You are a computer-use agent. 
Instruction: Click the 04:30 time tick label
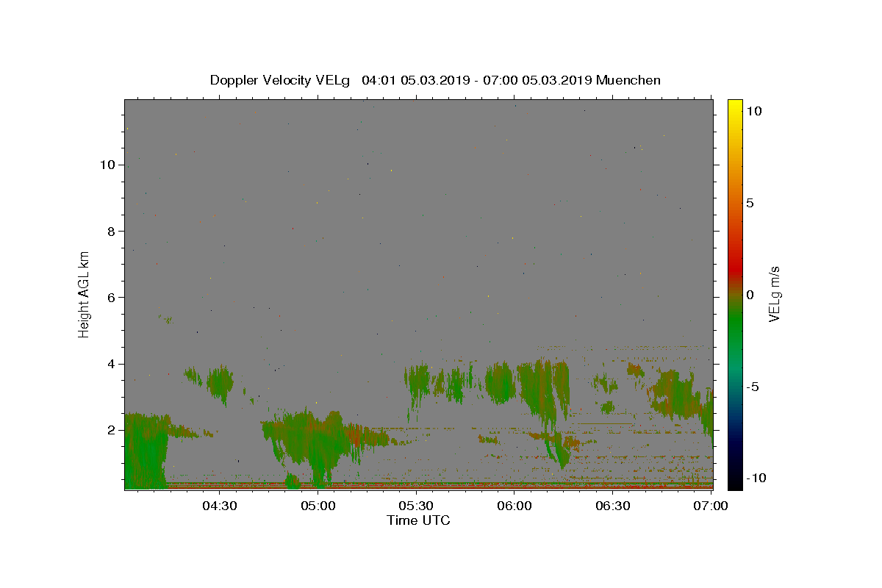(x=219, y=505)
